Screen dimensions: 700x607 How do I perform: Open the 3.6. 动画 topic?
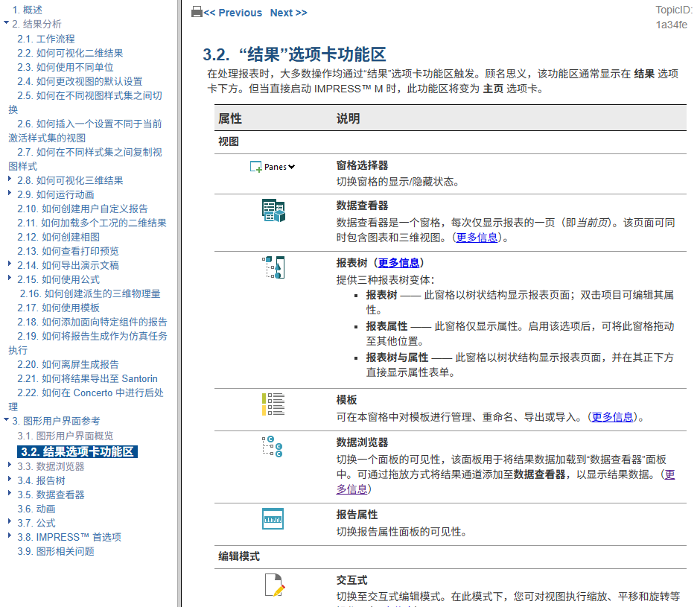pos(36,509)
